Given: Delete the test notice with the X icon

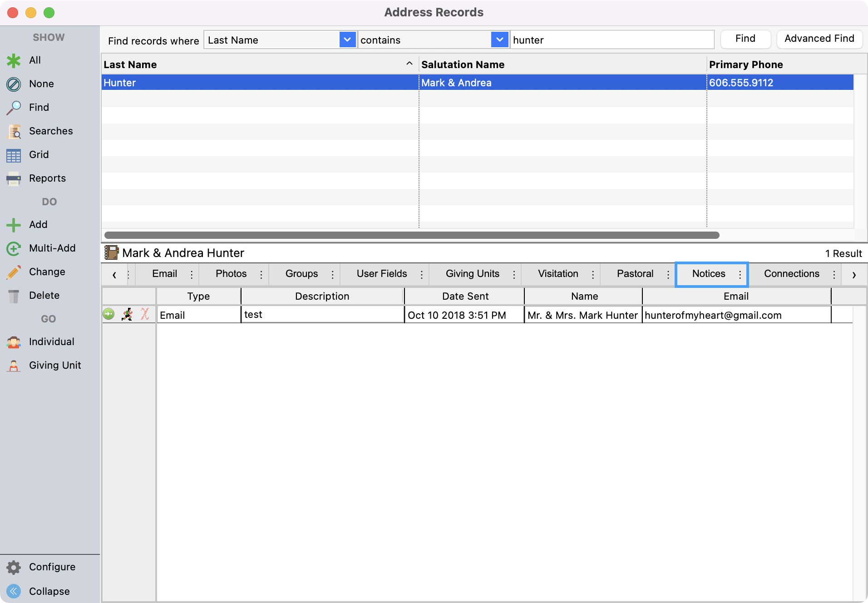Looking at the screenshot, I should point(145,314).
